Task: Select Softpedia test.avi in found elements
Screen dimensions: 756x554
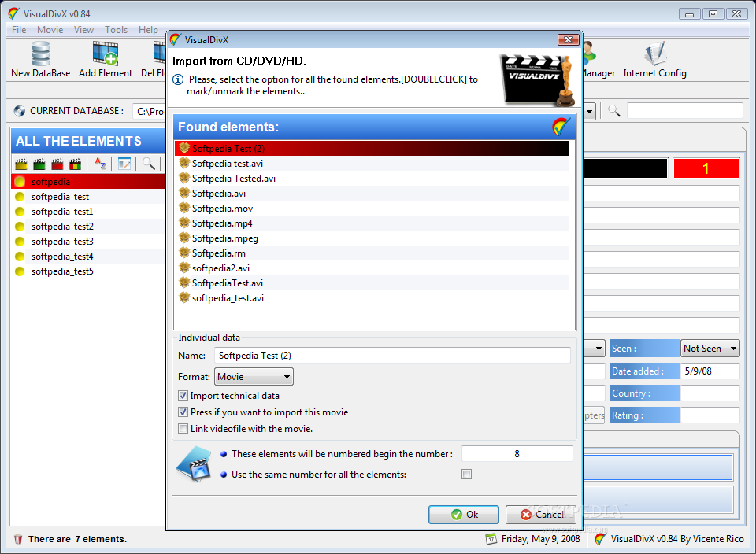Action: 372,164
